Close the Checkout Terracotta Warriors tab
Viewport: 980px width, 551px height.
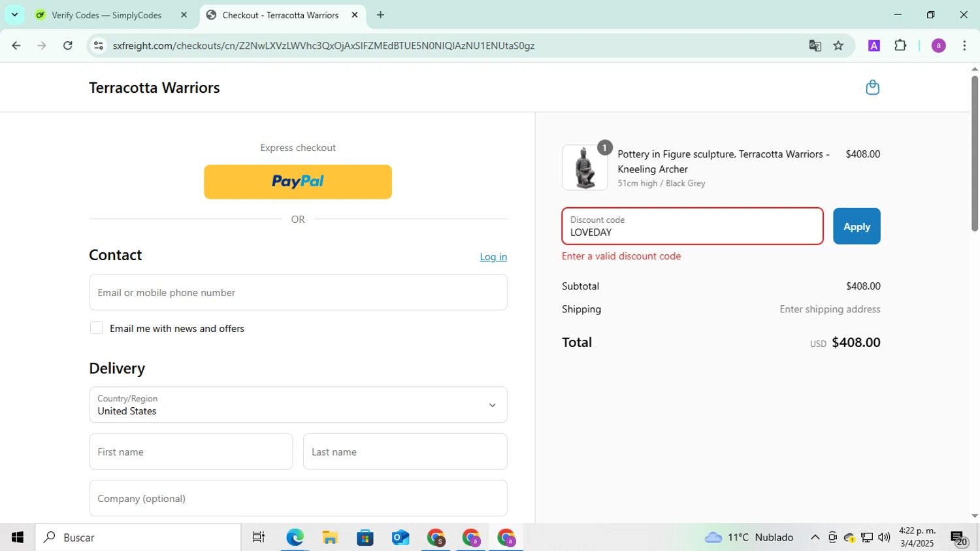point(355,14)
